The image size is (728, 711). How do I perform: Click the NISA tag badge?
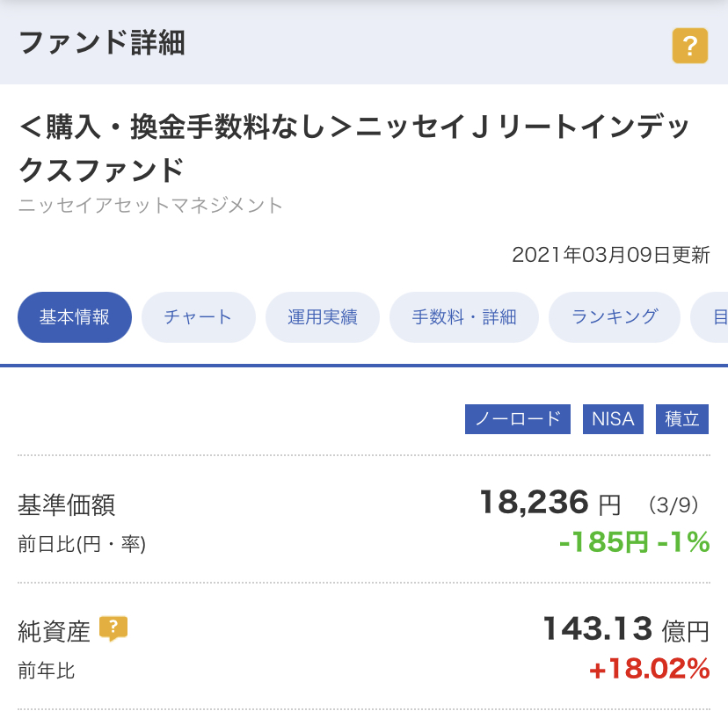pos(613,419)
